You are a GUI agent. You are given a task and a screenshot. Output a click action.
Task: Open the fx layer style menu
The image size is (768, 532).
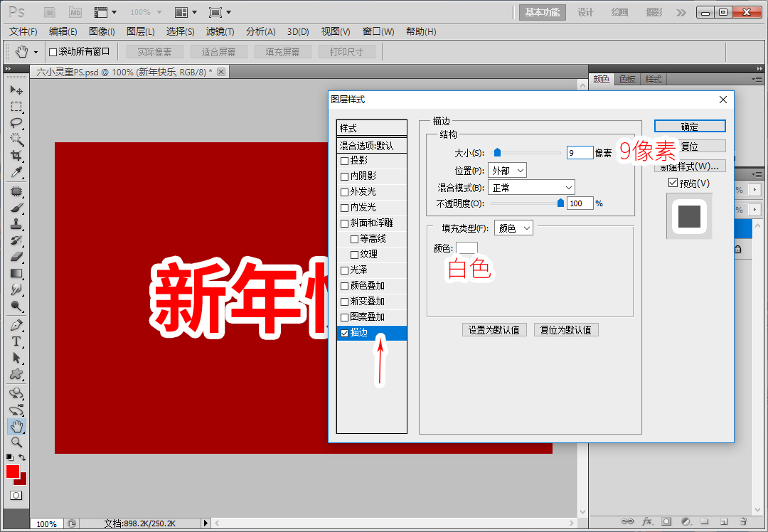pyautogui.click(x=648, y=521)
